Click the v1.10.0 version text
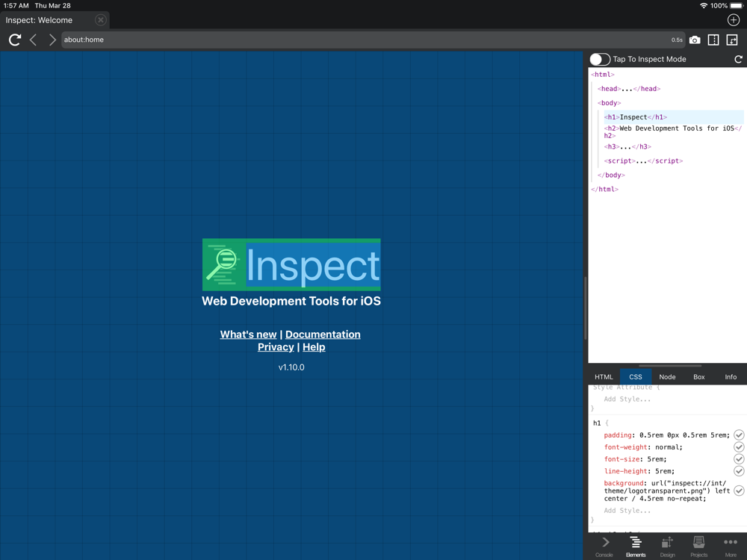This screenshot has height=560, width=747. 291,367
